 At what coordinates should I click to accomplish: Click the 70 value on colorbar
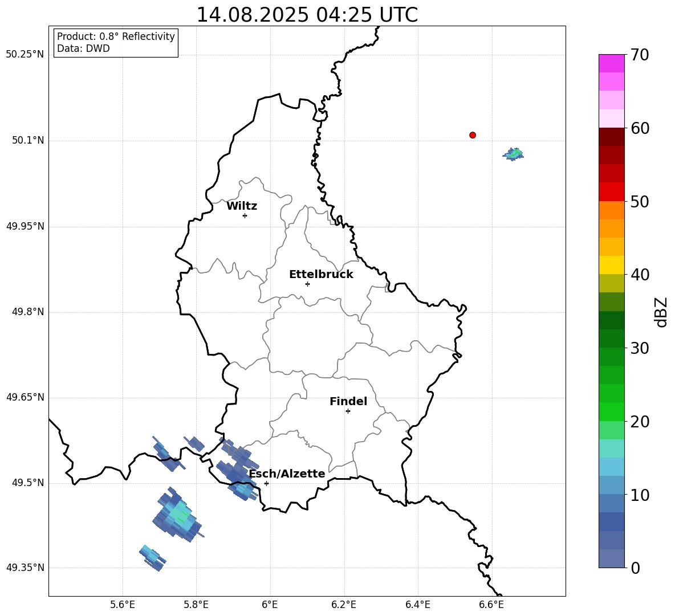pos(640,55)
